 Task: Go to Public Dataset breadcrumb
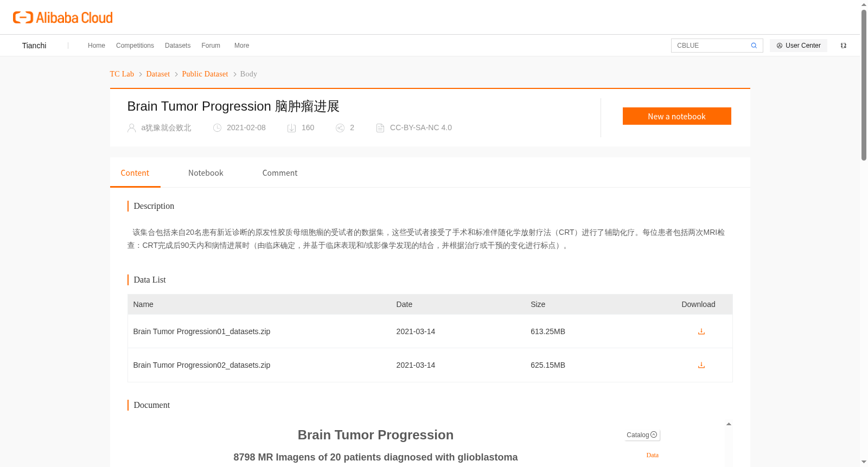tap(205, 74)
